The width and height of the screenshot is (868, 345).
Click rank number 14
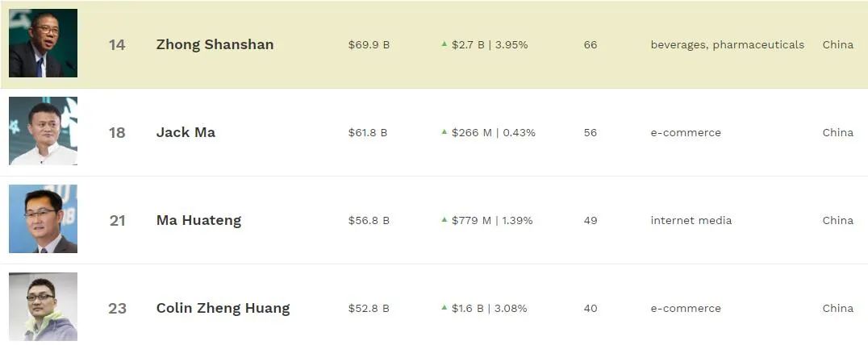coord(117,45)
